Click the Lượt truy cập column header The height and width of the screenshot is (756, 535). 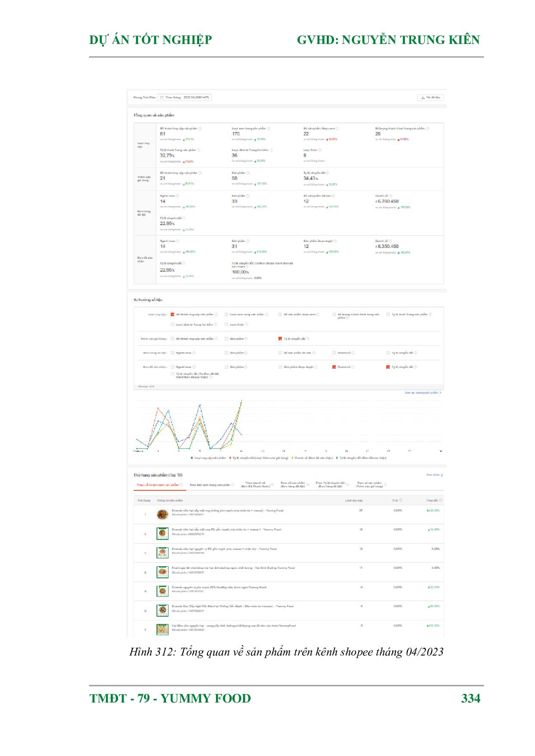(354, 501)
